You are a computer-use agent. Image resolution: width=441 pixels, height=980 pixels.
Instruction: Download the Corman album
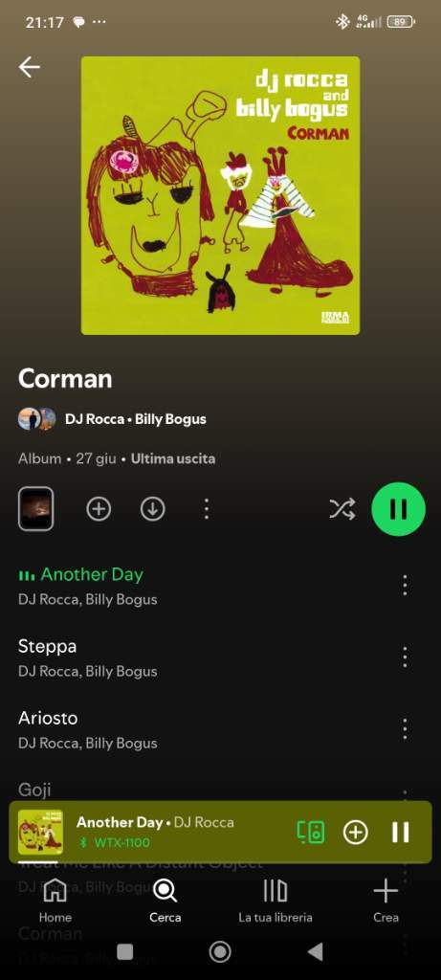tap(152, 509)
